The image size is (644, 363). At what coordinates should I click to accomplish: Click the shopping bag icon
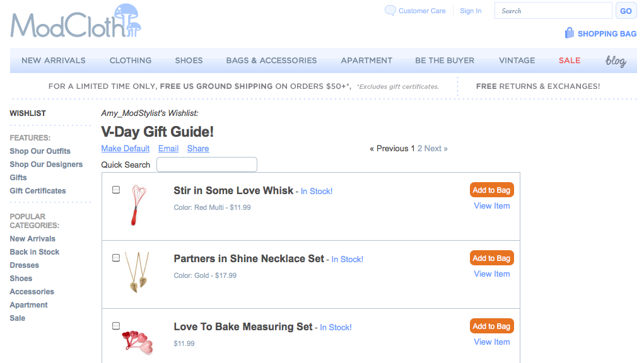(x=570, y=33)
